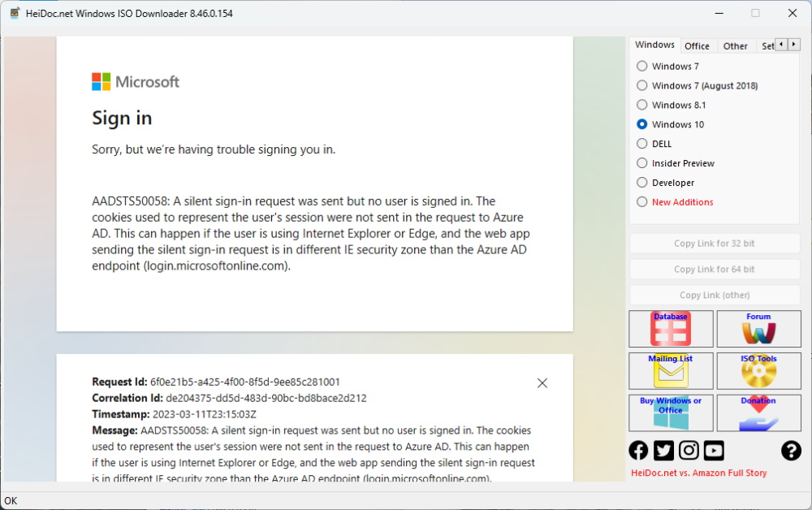Open the Forum icon tile

coord(758,329)
